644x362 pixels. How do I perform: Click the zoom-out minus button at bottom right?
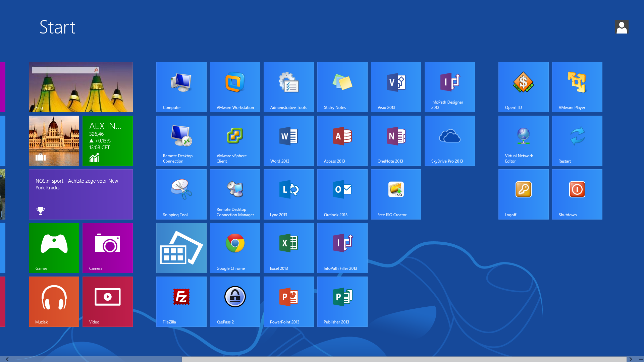click(x=641, y=359)
